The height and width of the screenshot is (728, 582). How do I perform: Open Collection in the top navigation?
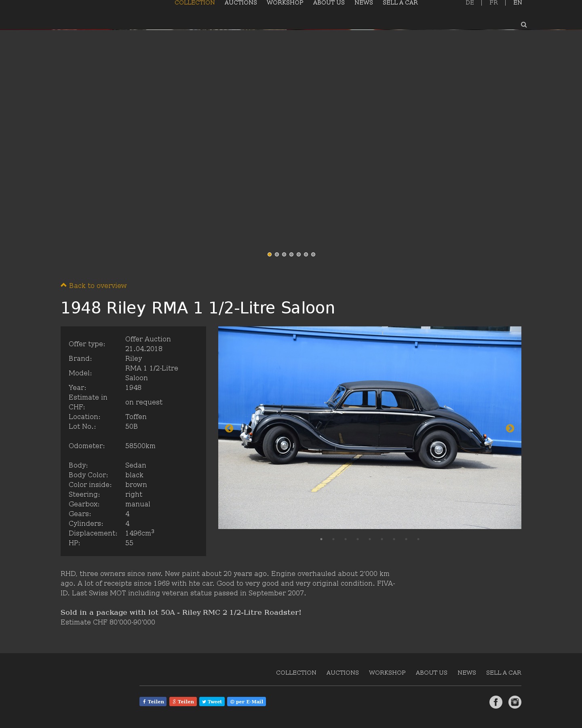coord(195,3)
